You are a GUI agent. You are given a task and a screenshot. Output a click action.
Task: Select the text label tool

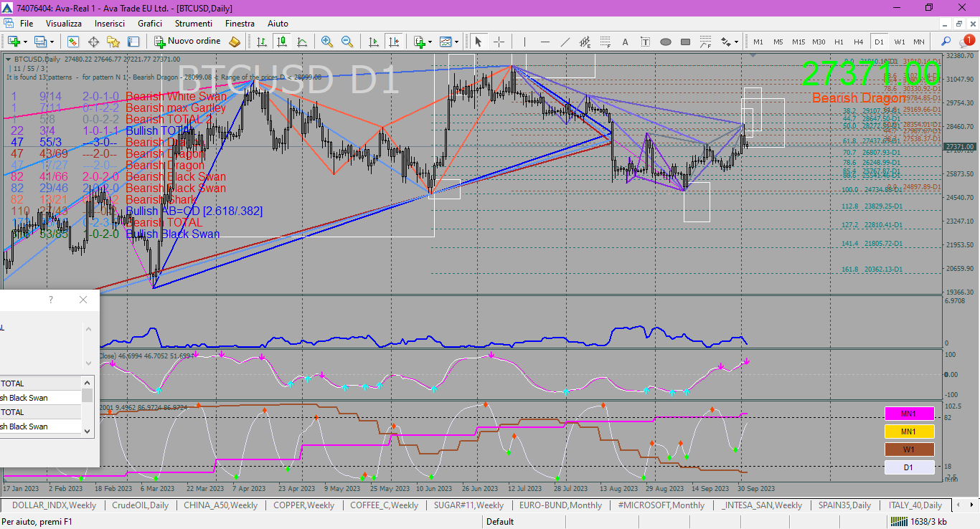point(645,42)
